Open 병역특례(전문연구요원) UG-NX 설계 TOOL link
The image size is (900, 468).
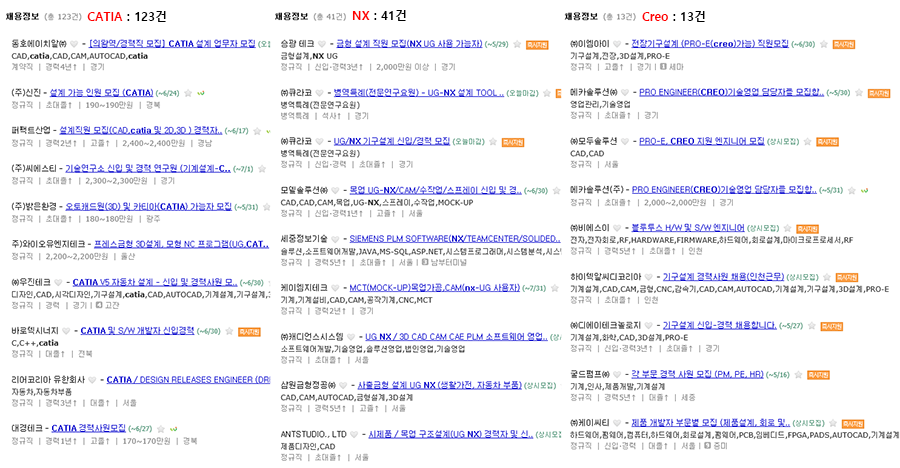coord(419,92)
